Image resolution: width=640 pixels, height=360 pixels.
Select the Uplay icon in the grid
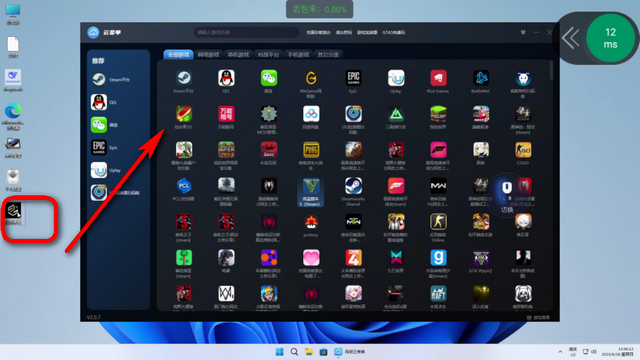(396, 78)
